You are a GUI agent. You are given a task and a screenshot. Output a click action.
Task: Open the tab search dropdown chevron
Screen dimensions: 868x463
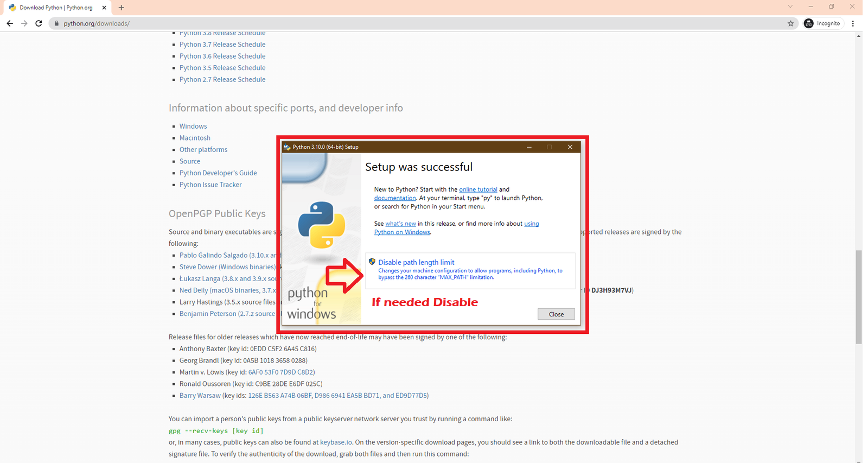(790, 7)
